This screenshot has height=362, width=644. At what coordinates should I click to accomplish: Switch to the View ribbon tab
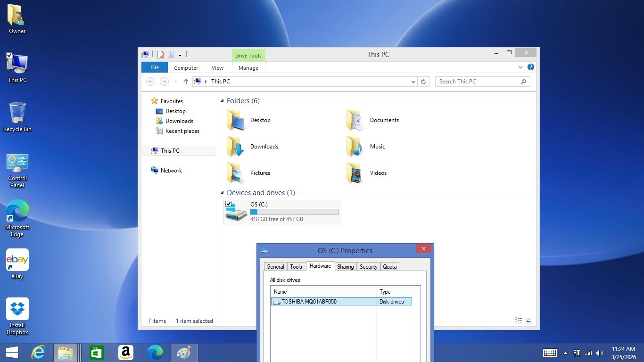point(218,68)
